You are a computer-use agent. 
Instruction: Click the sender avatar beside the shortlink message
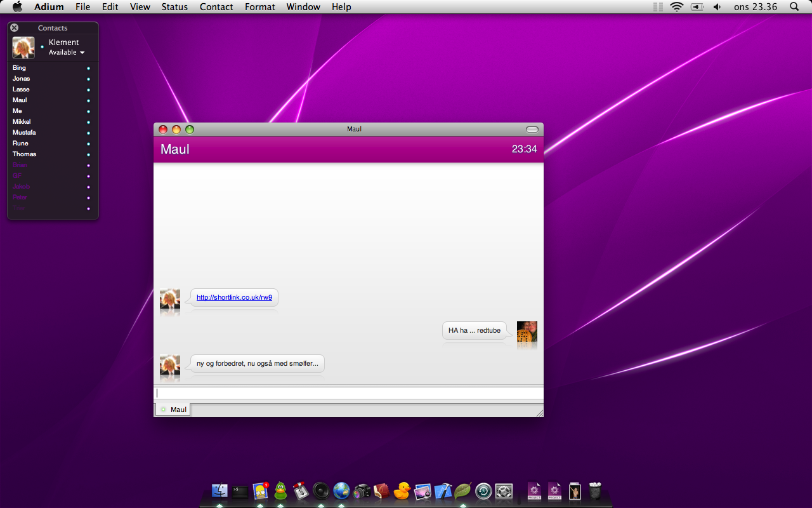170,298
